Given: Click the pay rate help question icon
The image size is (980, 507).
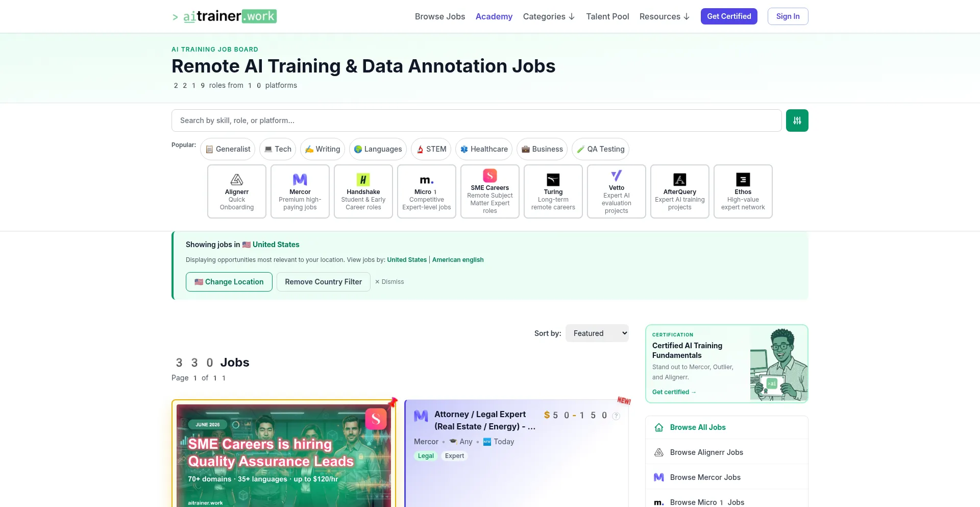Looking at the screenshot, I should click(x=616, y=416).
